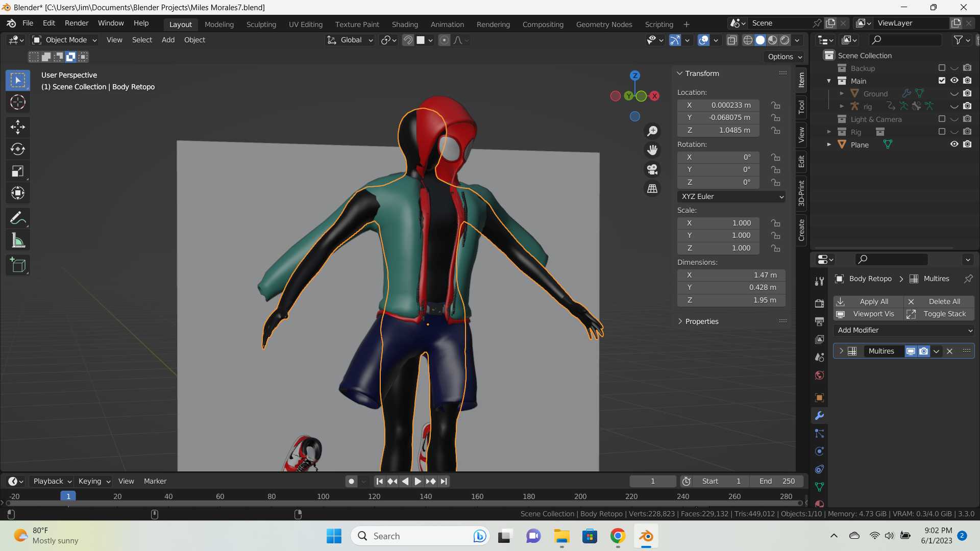The height and width of the screenshot is (551, 980).
Task: Jump to the timeline start frame
Action: click(379, 481)
